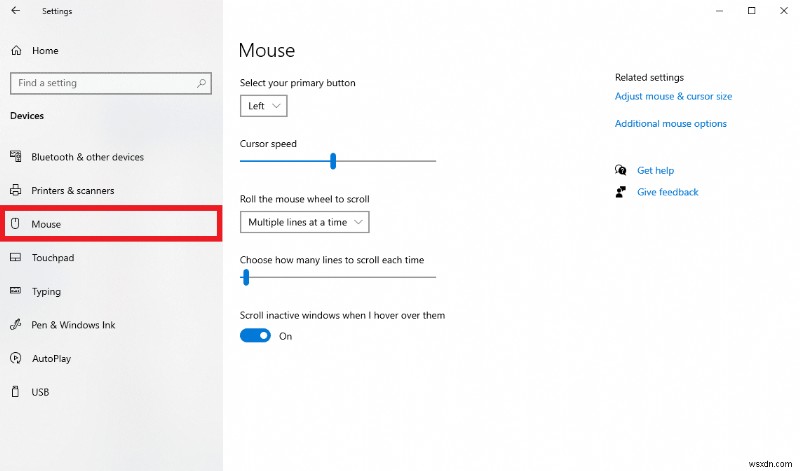Click the USB icon in sidebar
This screenshot has height=471, width=800.
(15, 392)
